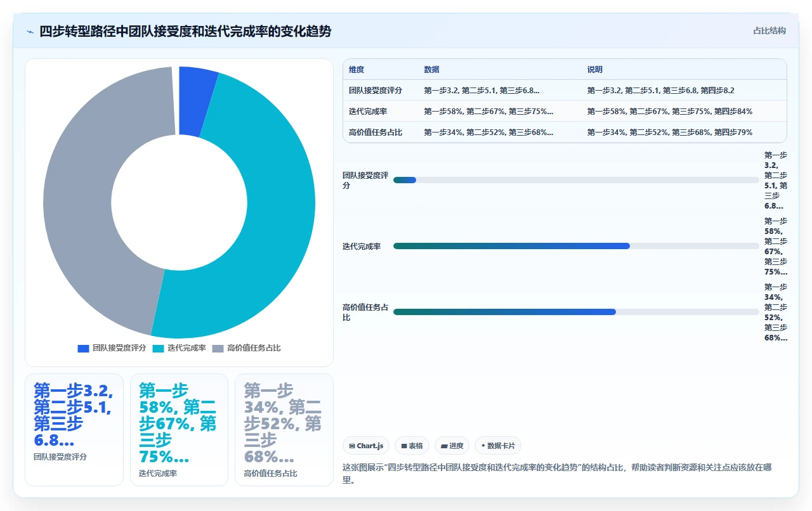Screen dimensions: 812x511
Task: Select the 迭代完成率 table row label
Action: click(x=368, y=112)
